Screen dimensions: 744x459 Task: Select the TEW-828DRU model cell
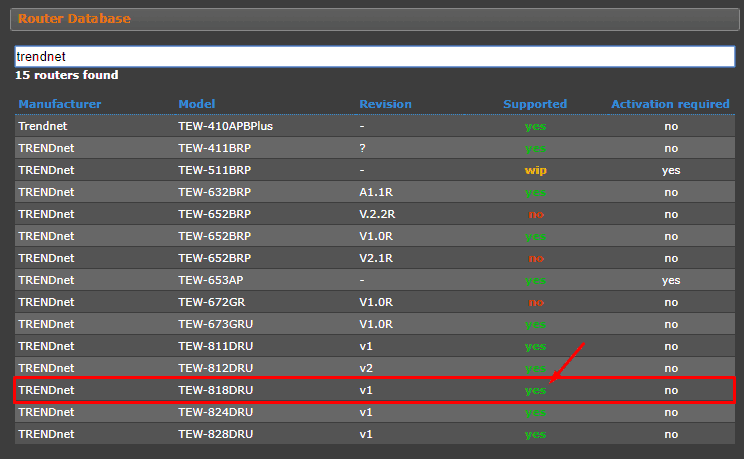click(215, 434)
